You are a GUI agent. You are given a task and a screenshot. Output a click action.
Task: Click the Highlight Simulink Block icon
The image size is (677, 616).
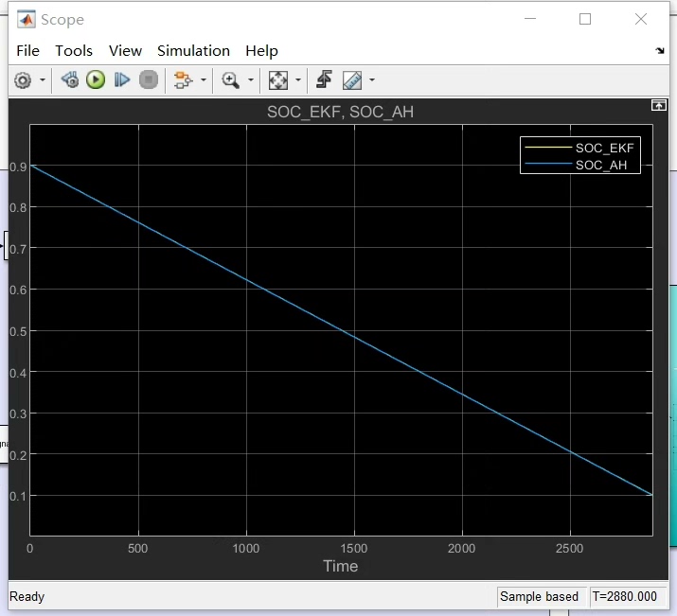(183, 80)
